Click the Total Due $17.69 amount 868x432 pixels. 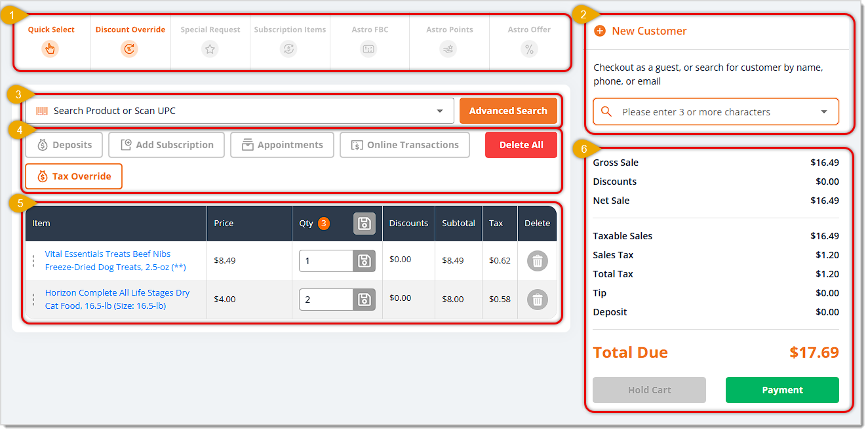814,353
